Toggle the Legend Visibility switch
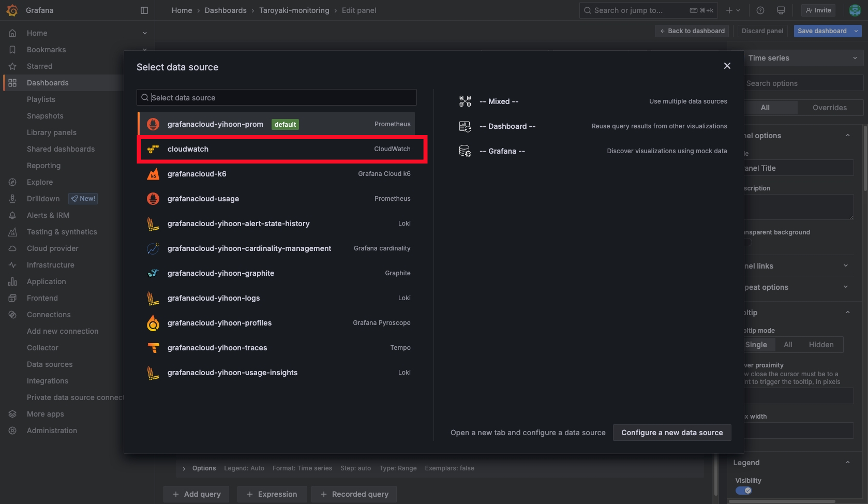 [744, 491]
